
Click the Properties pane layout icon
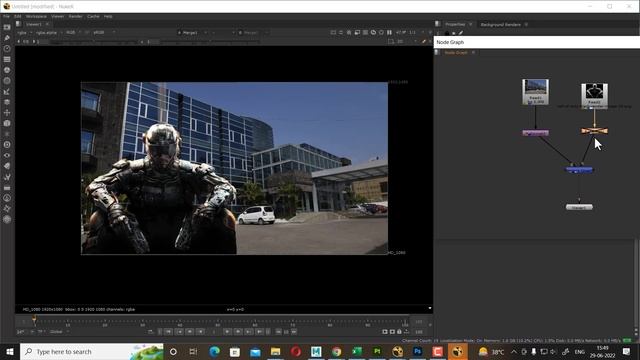click(x=438, y=24)
